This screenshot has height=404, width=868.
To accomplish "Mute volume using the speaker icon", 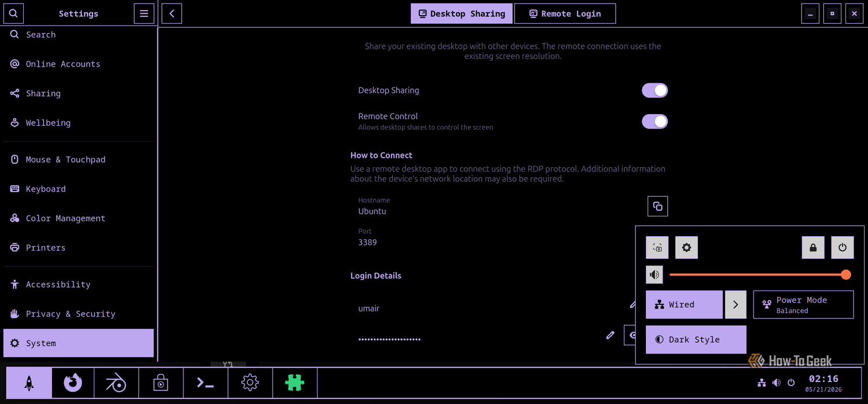I will click(654, 274).
